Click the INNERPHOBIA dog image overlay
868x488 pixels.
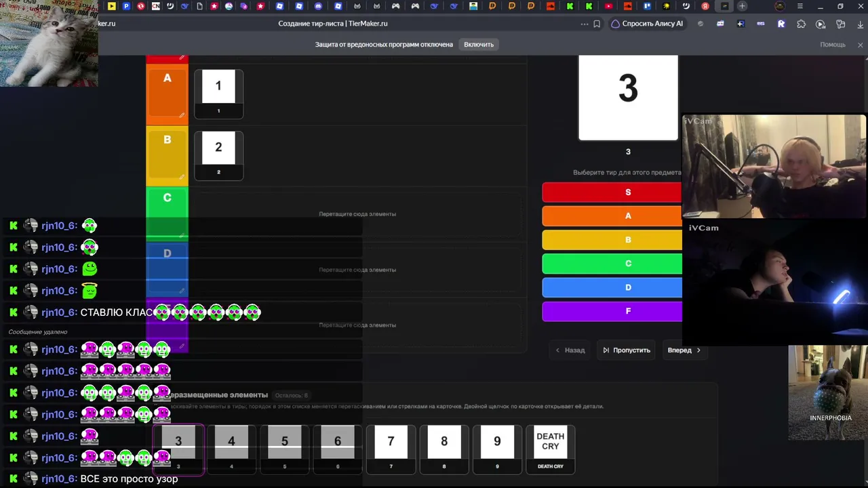pyautogui.click(x=828, y=393)
